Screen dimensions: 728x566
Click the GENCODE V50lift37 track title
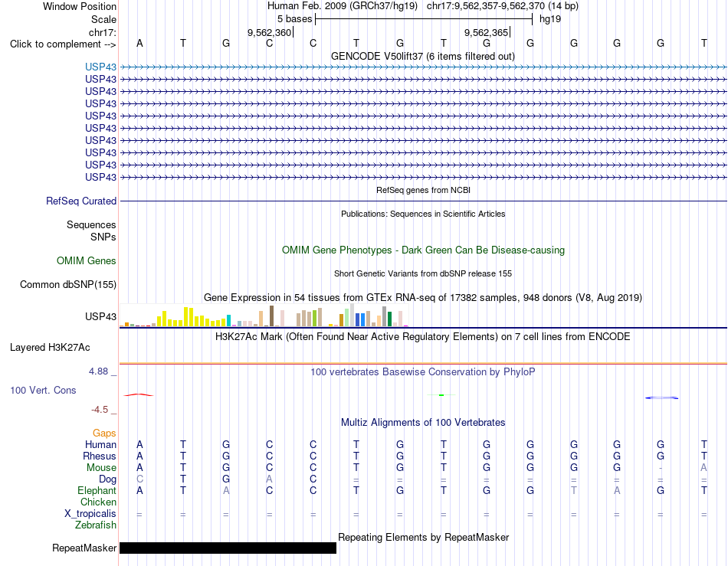coord(422,56)
